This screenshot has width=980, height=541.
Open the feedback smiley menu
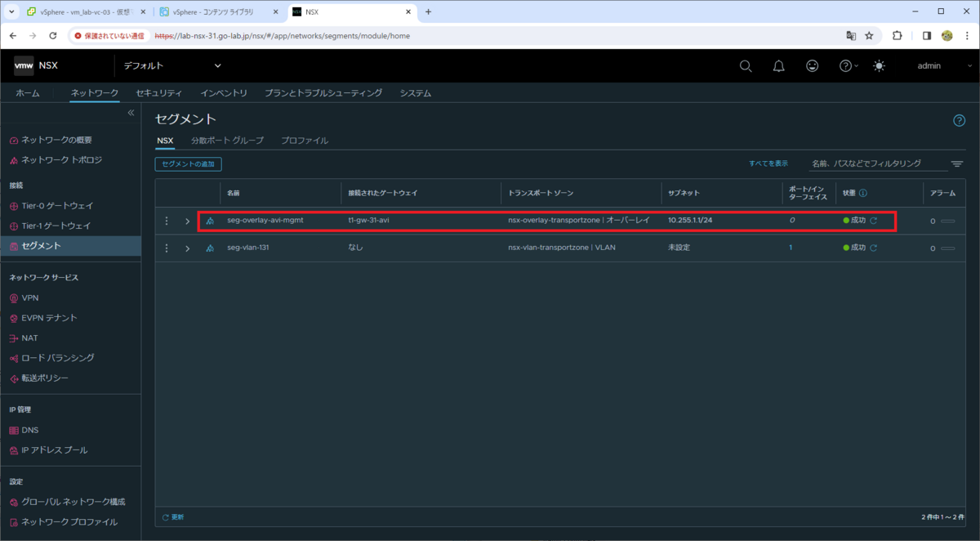coord(812,65)
